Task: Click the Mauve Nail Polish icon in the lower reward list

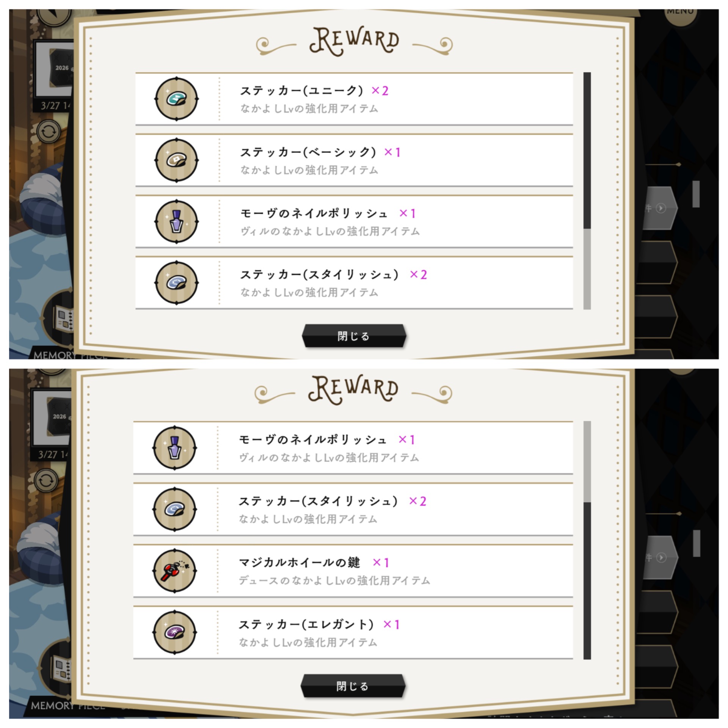Action: click(174, 448)
